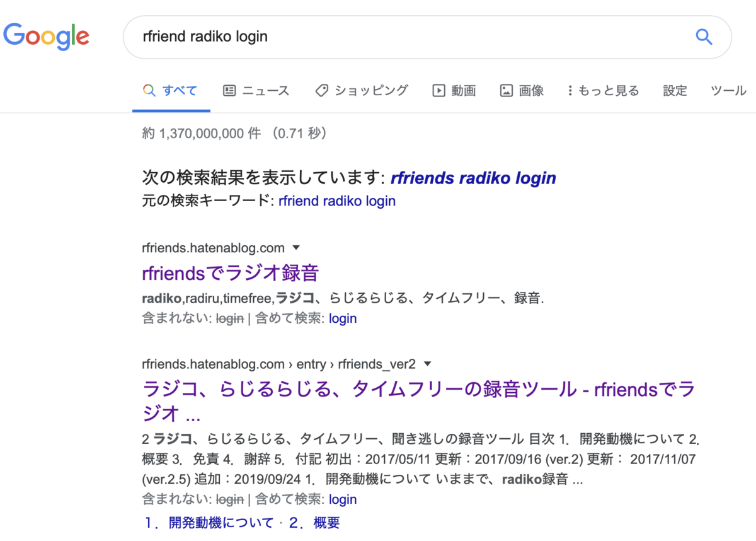
Task: Go to the 画像 tab
Action: tap(522, 91)
